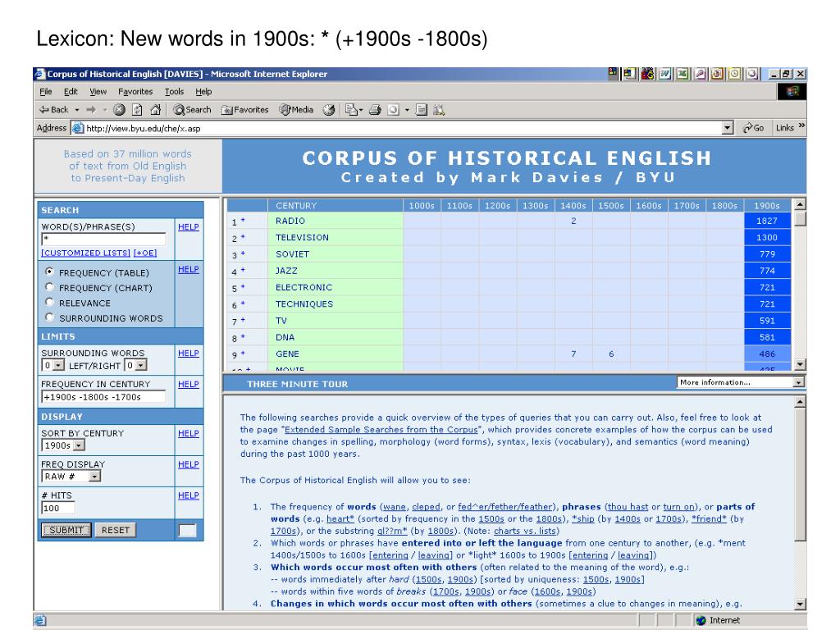Expand the JAZZ row using its plus marker
This screenshot has width=840, height=630.
pyautogui.click(x=243, y=270)
